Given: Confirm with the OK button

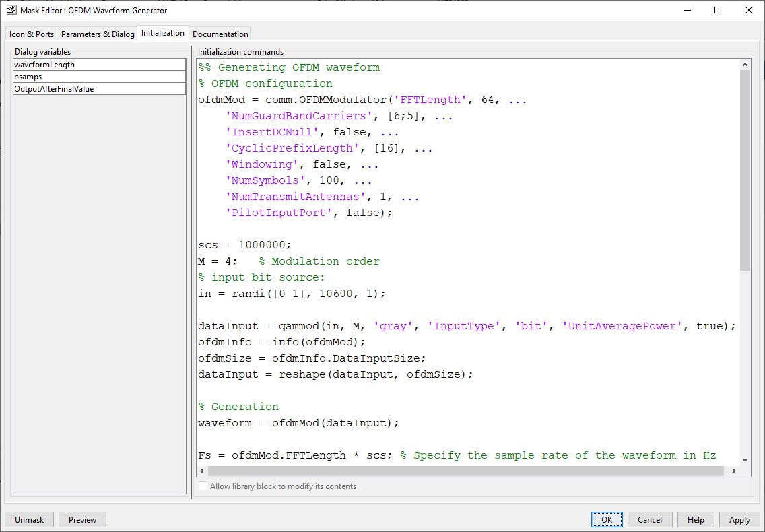Looking at the screenshot, I should pyautogui.click(x=607, y=520).
